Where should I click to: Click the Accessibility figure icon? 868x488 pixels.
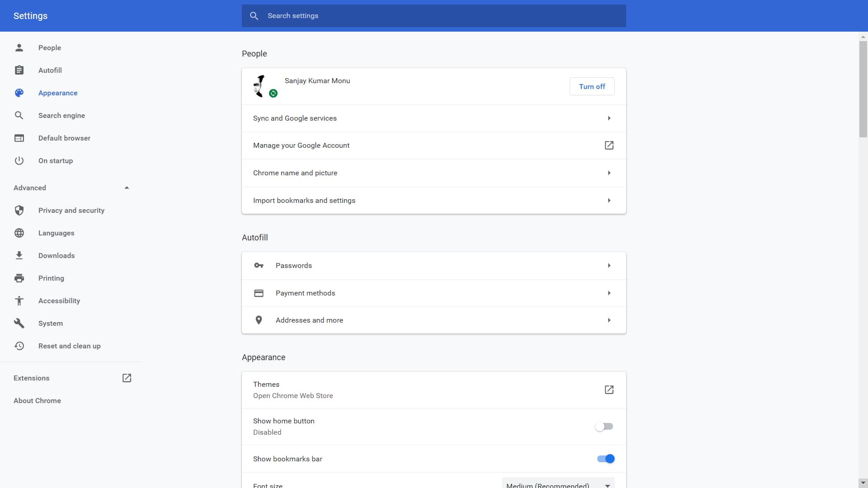19,300
